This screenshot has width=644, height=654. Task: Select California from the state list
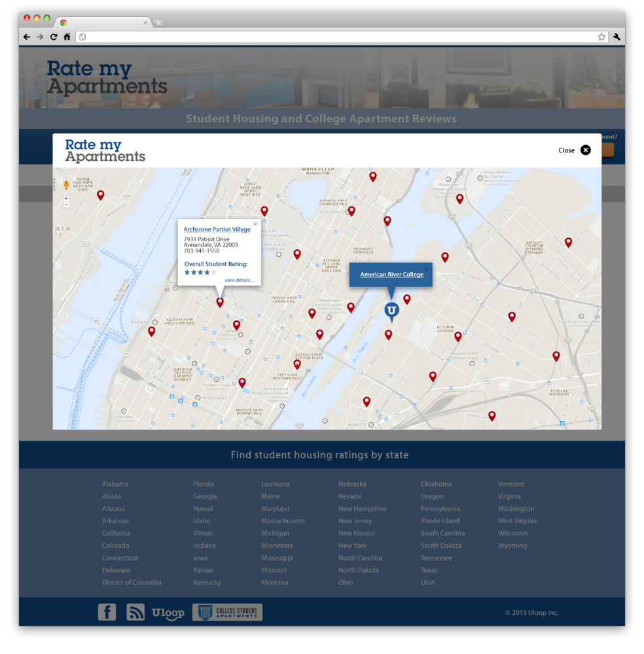coord(116,533)
